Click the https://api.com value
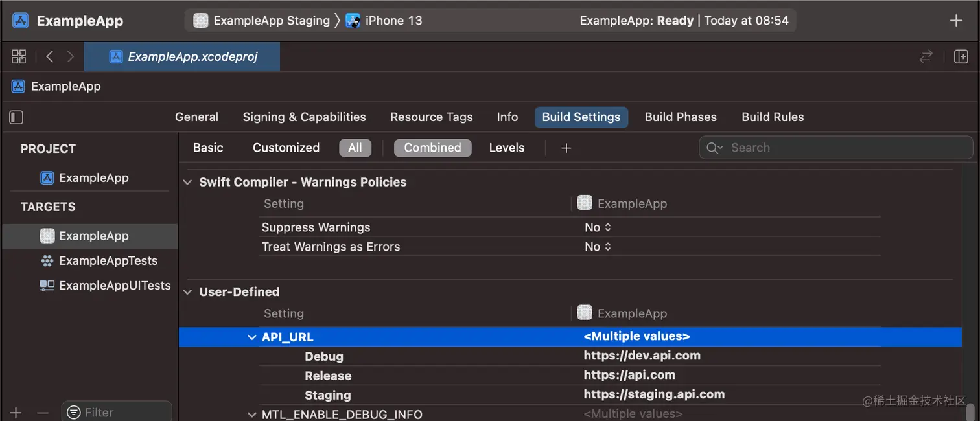Viewport: 980px width, 421px height. click(629, 375)
